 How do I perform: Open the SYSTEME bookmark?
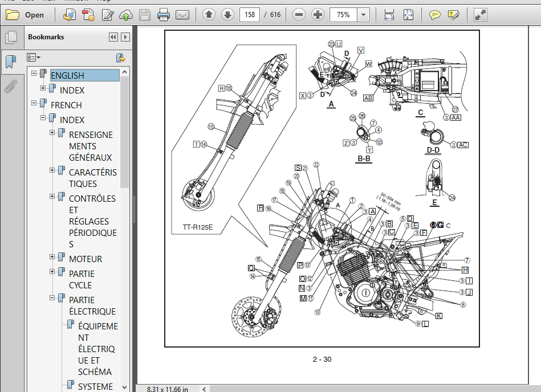click(x=95, y=387)
